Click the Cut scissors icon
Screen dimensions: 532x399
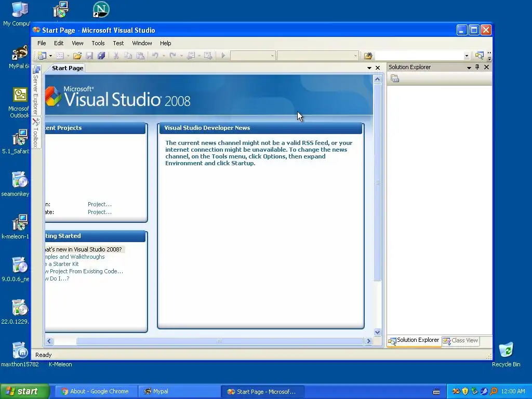point(116,56)
